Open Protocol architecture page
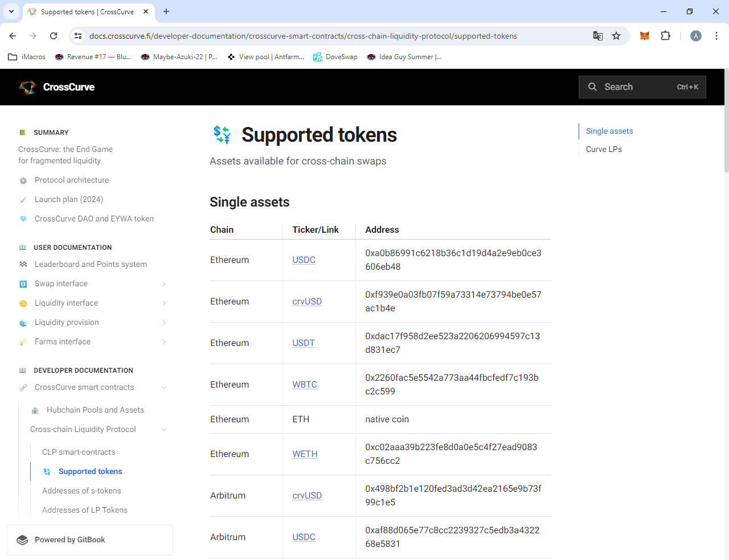 point(72,180)
